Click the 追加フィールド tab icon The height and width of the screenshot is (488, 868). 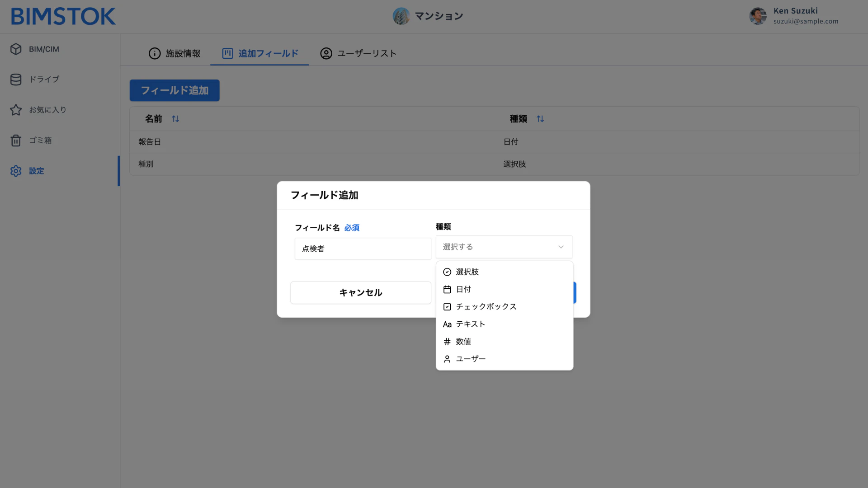click(x=227, y=53)
